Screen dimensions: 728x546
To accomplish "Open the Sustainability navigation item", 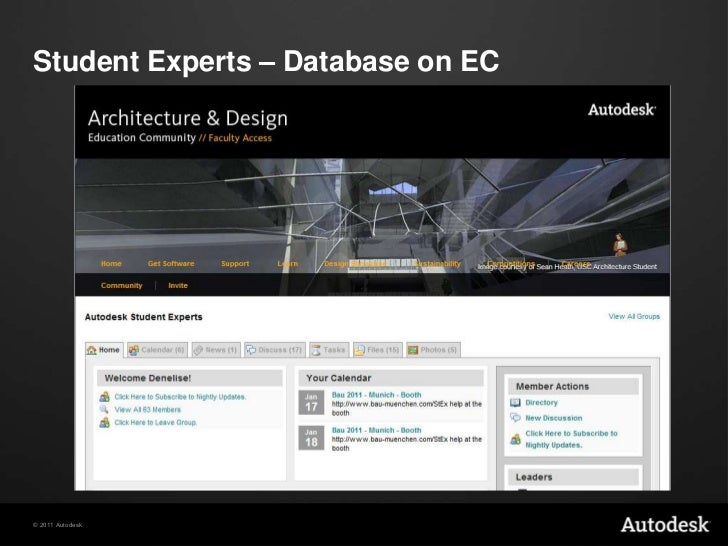I will point(437,264).
